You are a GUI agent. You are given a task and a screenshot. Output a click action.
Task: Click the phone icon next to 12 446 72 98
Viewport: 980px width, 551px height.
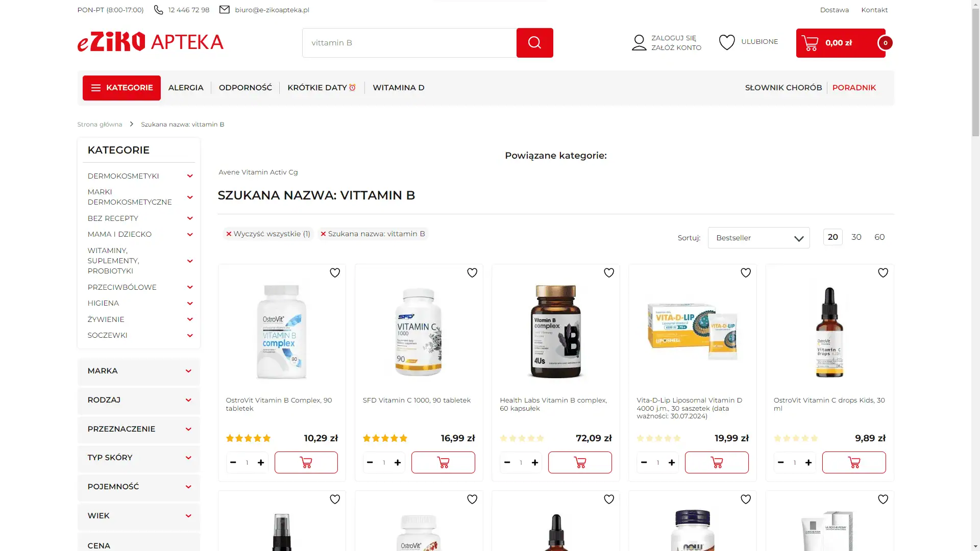click(x=159, y=10)
